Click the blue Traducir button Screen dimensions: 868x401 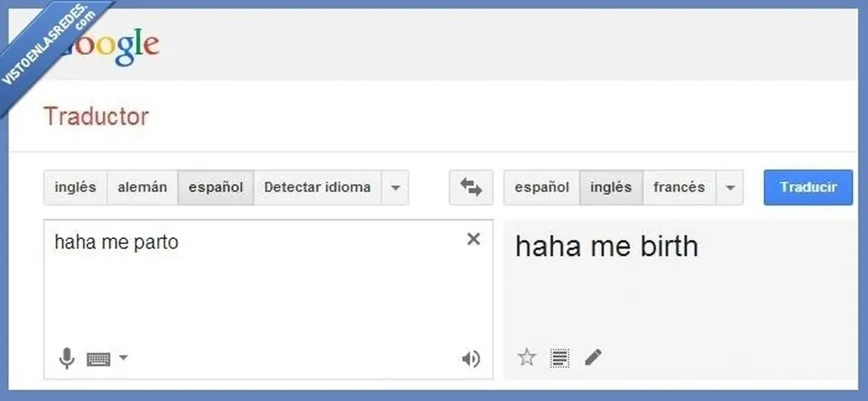click(809, 188)
